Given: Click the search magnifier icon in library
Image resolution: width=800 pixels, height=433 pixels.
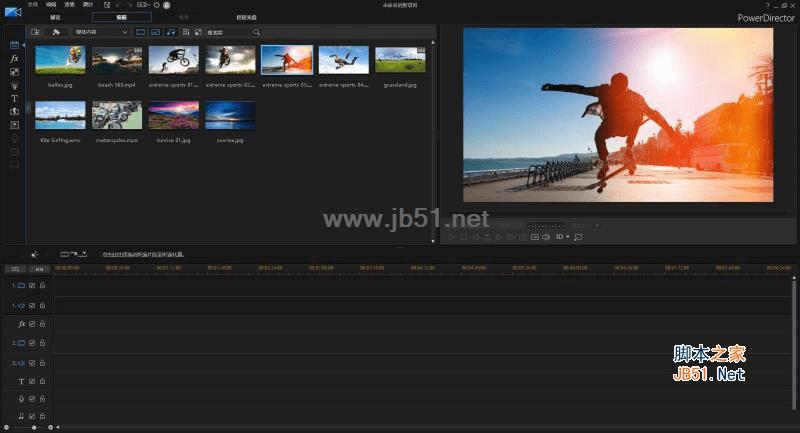Looking at the screenshot, I should click(x=256, y=32).
